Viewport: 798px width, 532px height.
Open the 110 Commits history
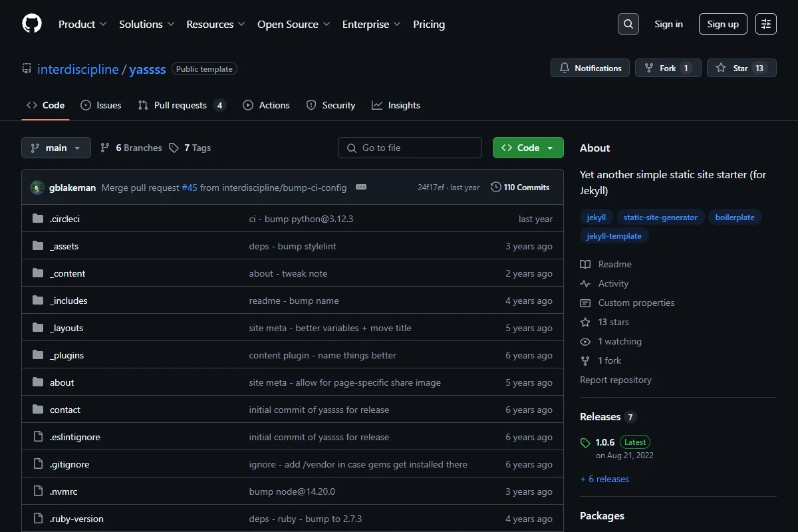520,188
